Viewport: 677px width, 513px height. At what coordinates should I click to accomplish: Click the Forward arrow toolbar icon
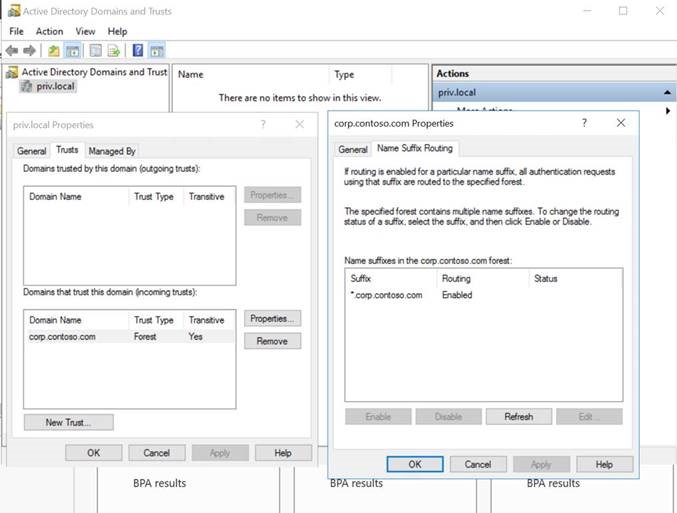click(x=29, y=51)
